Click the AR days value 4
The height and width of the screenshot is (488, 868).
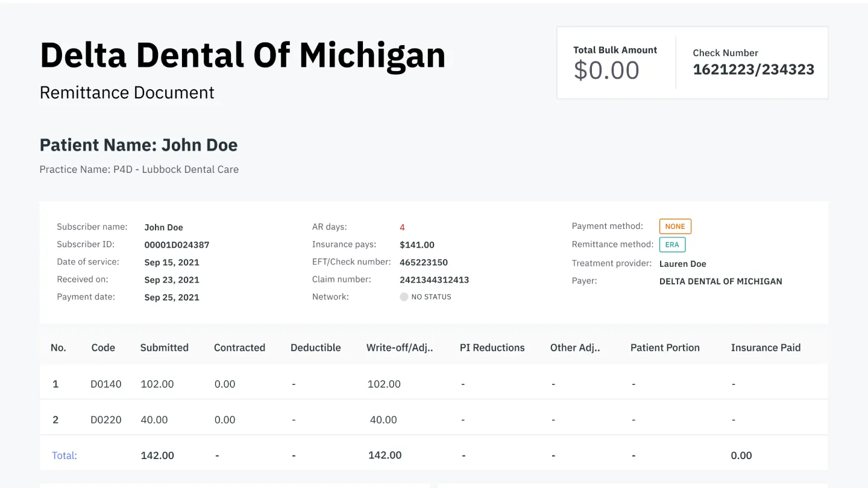(x=402, y=227)
